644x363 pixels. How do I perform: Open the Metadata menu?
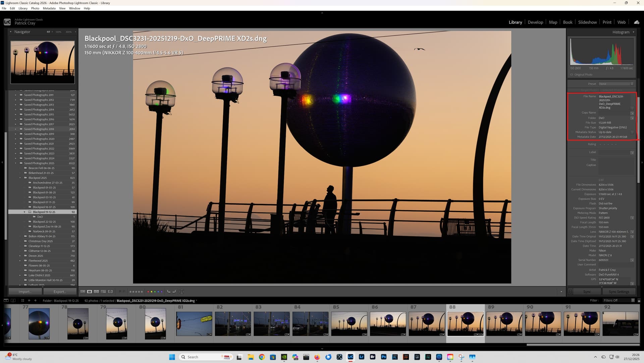click(49, 8)
